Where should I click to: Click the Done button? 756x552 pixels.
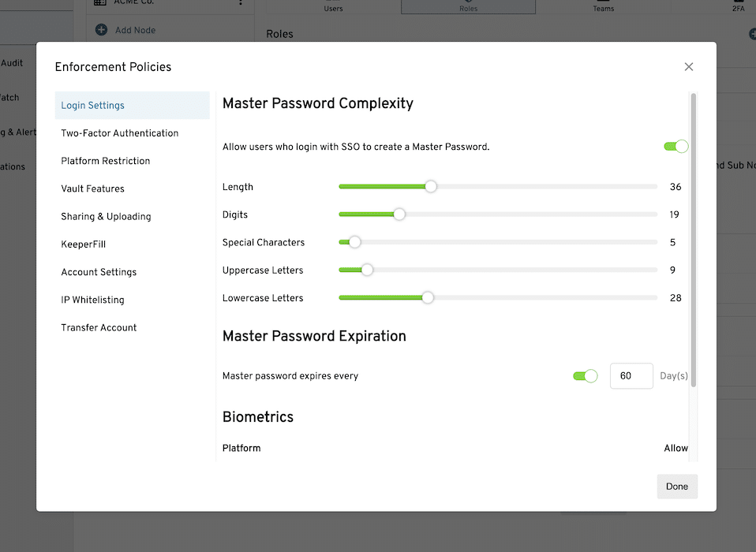676,487
